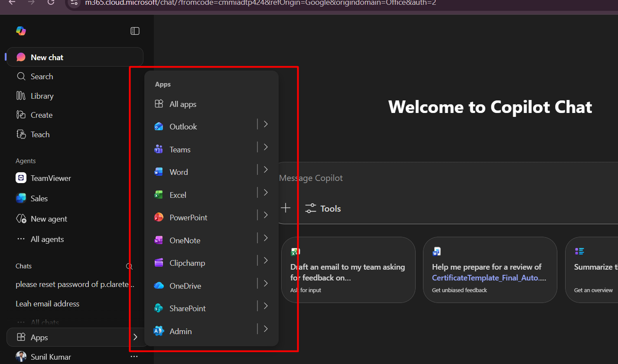Select OneNote in the apps flyout

185,241
